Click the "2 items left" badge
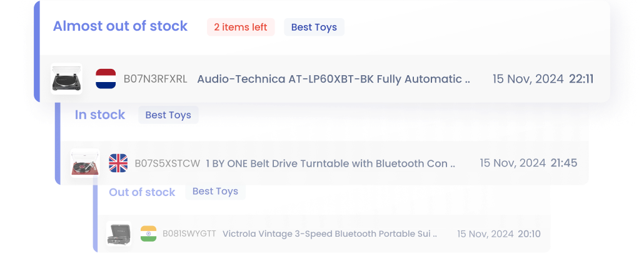The height and width of the screenshot is (253, 644). tap(241, 27)
